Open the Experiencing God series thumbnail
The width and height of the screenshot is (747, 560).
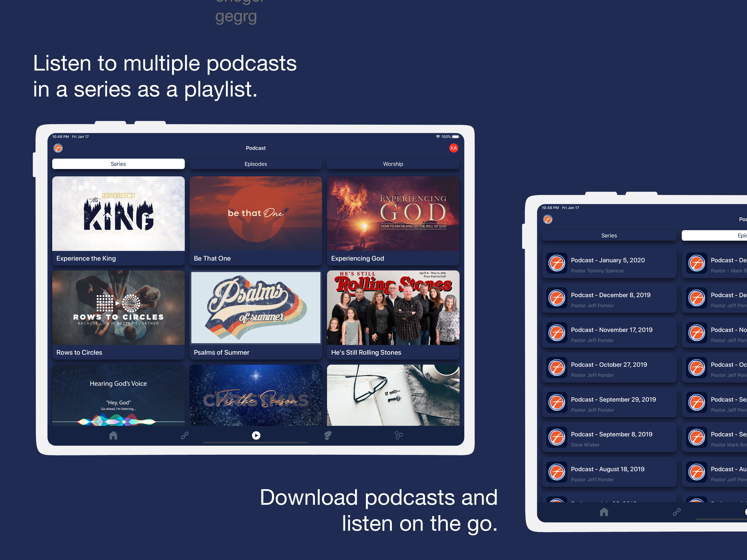(393, 214)
